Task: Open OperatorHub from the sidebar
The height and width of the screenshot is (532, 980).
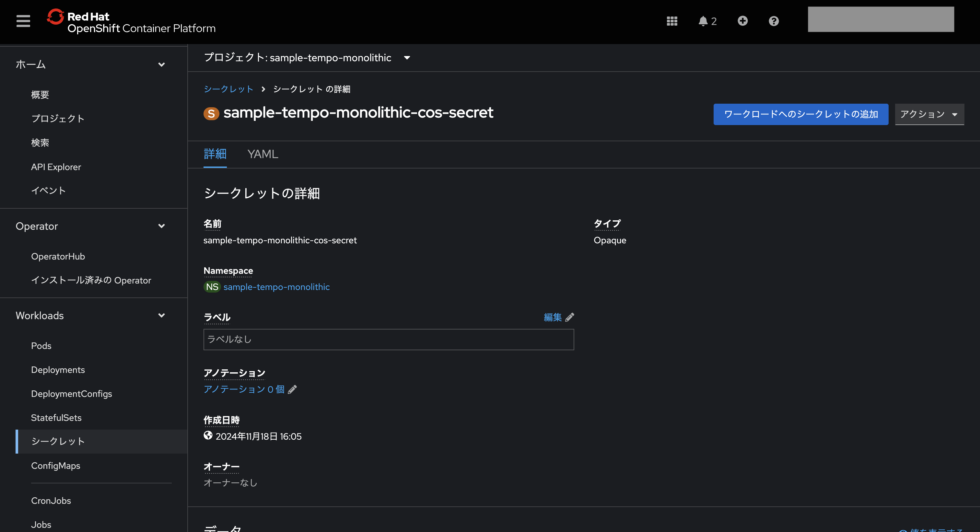Action: [x=58, y=256]
